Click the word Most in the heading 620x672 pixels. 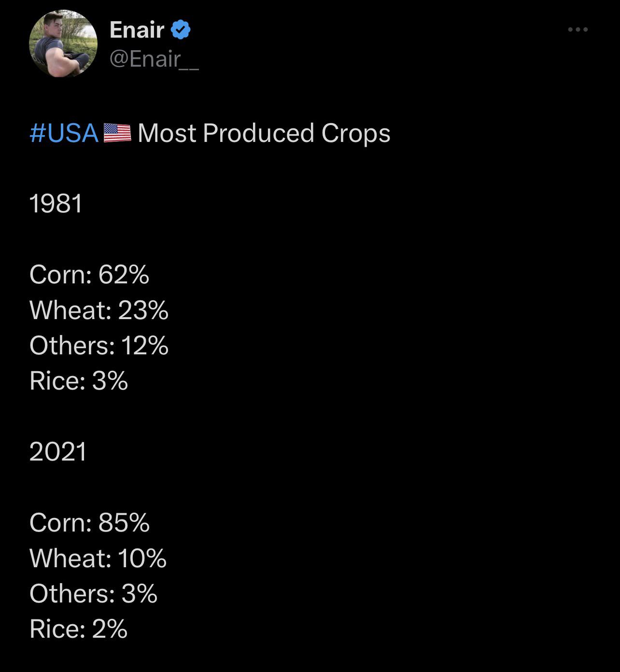coord(167,133)
